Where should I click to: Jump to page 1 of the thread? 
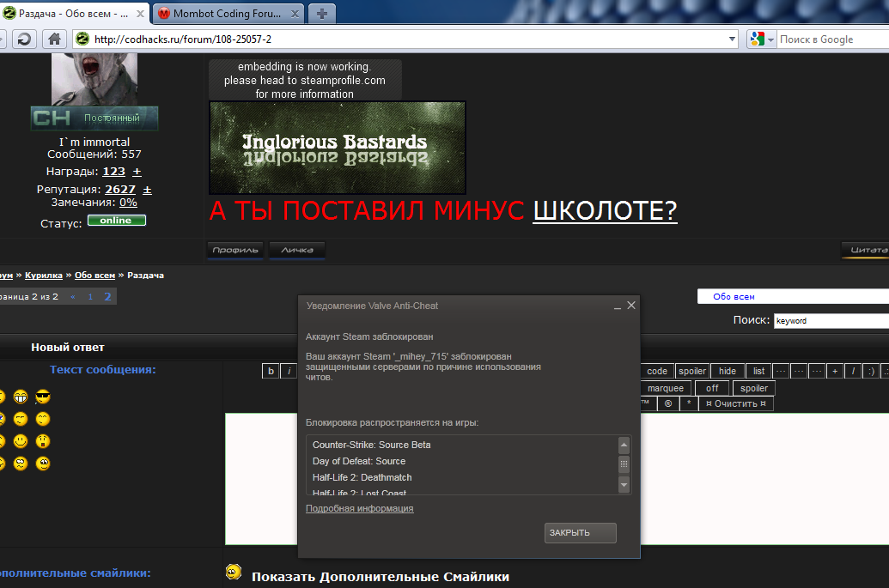tap(90, 296)
